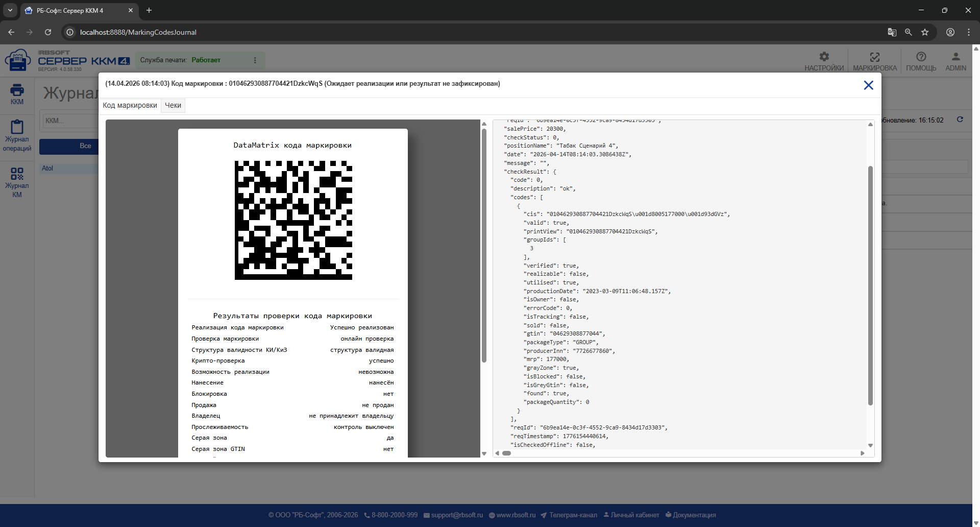
Task: Click "Успешно реализован" result text
Action: tap(362, 328)
